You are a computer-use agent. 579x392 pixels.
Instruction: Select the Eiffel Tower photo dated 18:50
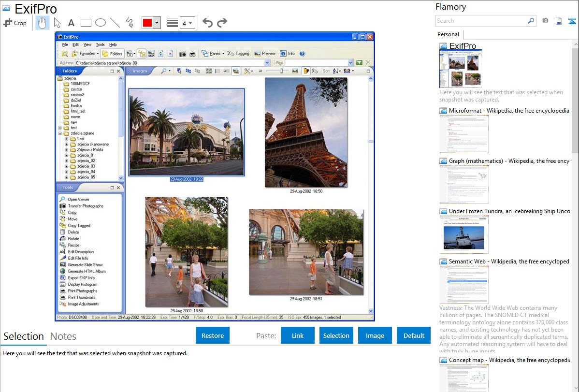point(306,132)
